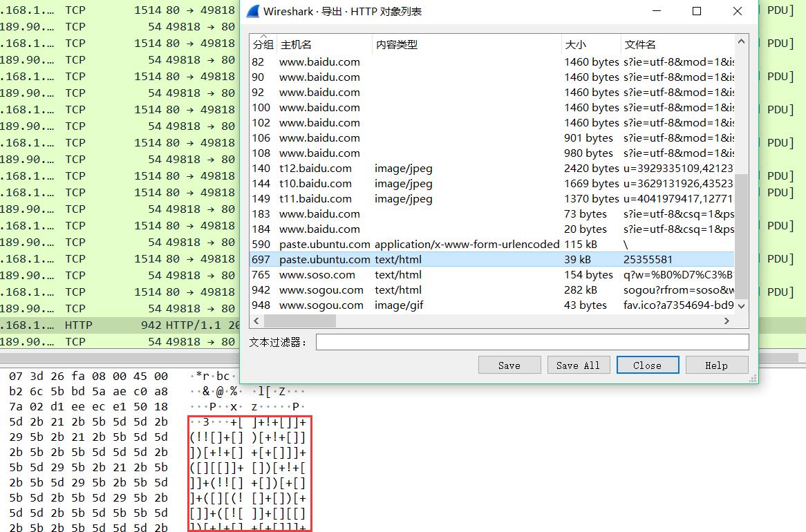Select packet 144 t10.baidu.com image row
This screenshot has height=532, width=806.
pyautogui.click(x=492, y=184)
